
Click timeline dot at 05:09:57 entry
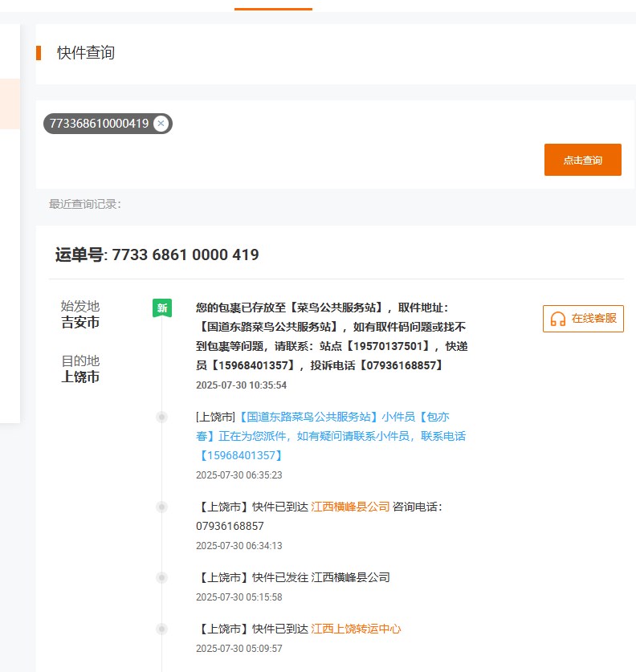tap(161, 629)
